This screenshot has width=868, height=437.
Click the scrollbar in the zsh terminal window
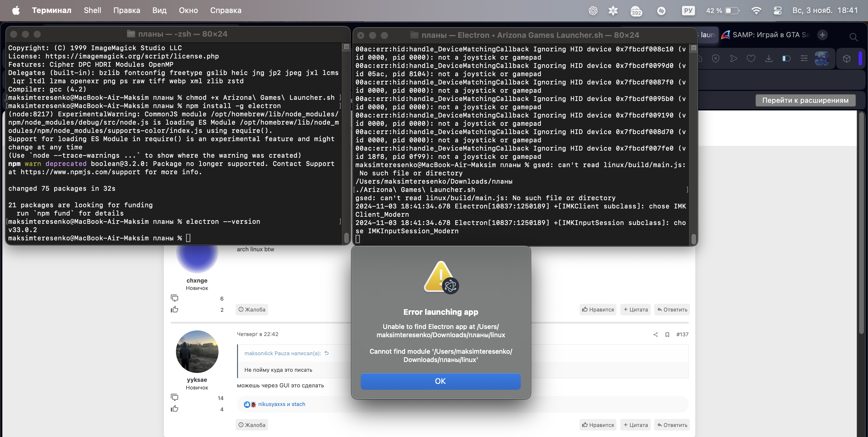346,238
